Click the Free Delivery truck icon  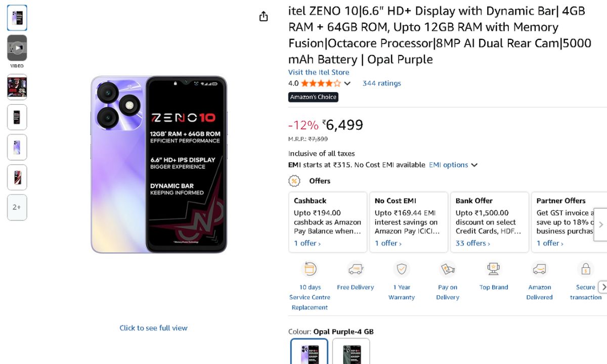coord(356,269)
